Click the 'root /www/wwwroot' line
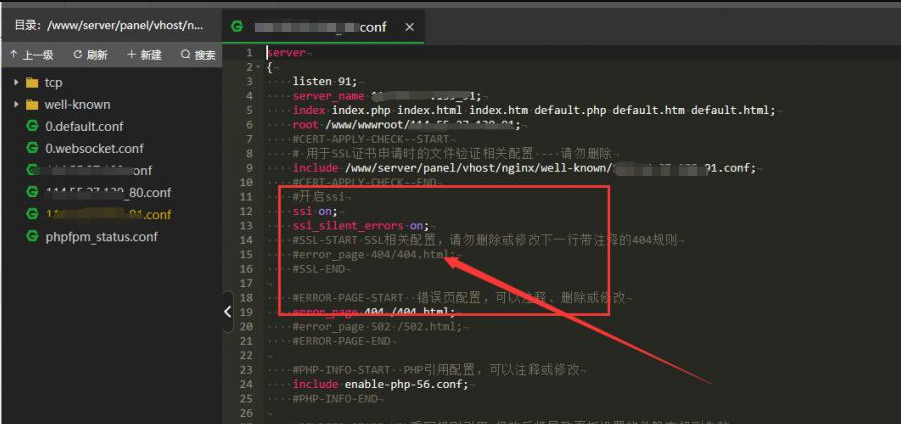 coord(406,125)
